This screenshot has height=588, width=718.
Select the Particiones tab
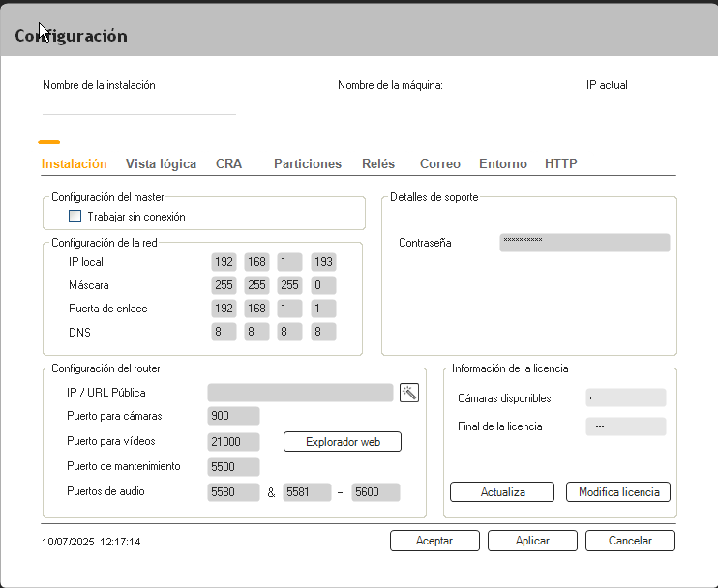pyautogui.click(x=308, y=164)
